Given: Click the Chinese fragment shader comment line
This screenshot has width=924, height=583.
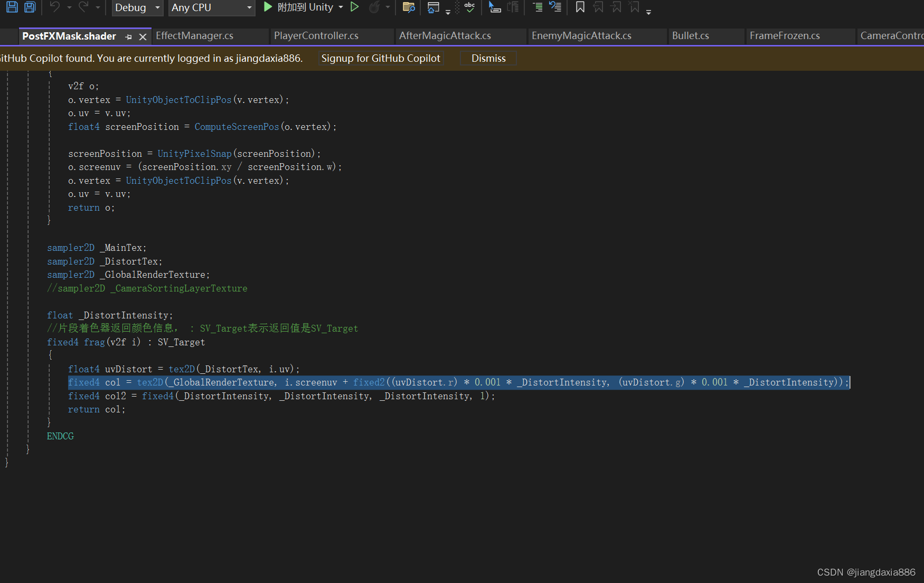Looking at the screenshot, I should (202, 328).
